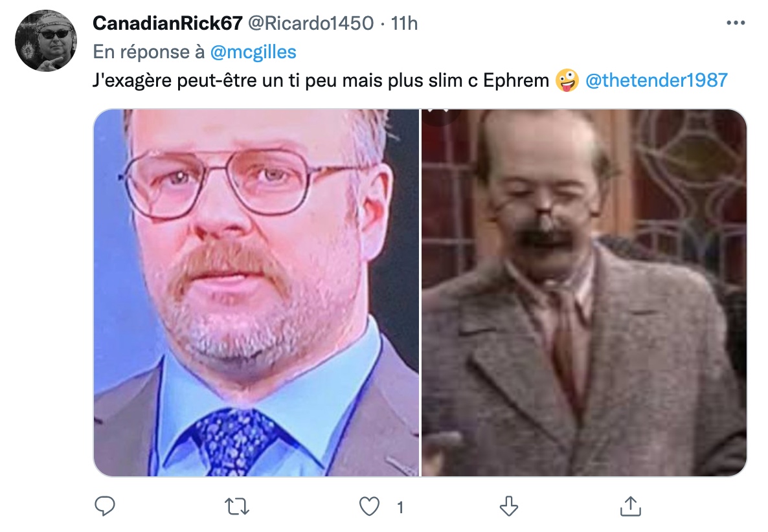The width and height of the screenshot is (768, 532).
Task: Open the three-dot more options menu
Action: [736, 23]
